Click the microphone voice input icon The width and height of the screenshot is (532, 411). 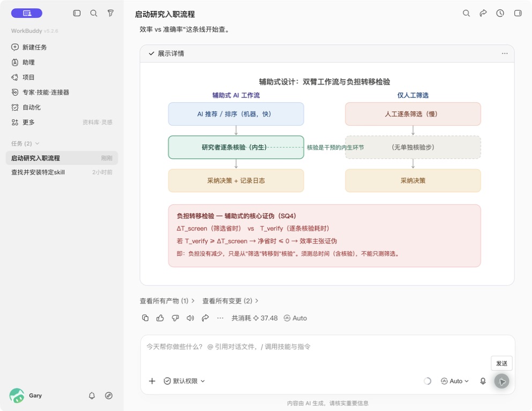pyautogui.click(x=483, y=381)
